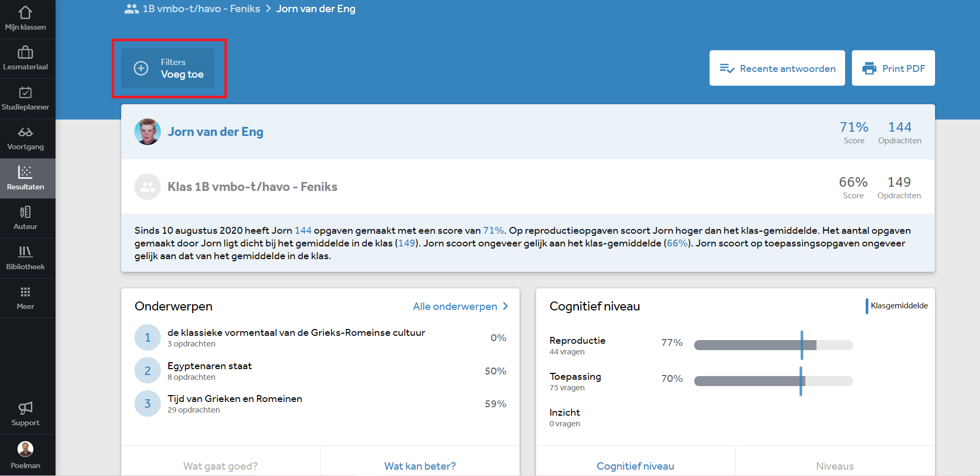The image size is (980, 476).
Task: Open Support megaphone icon
Action: coord(25,408)
